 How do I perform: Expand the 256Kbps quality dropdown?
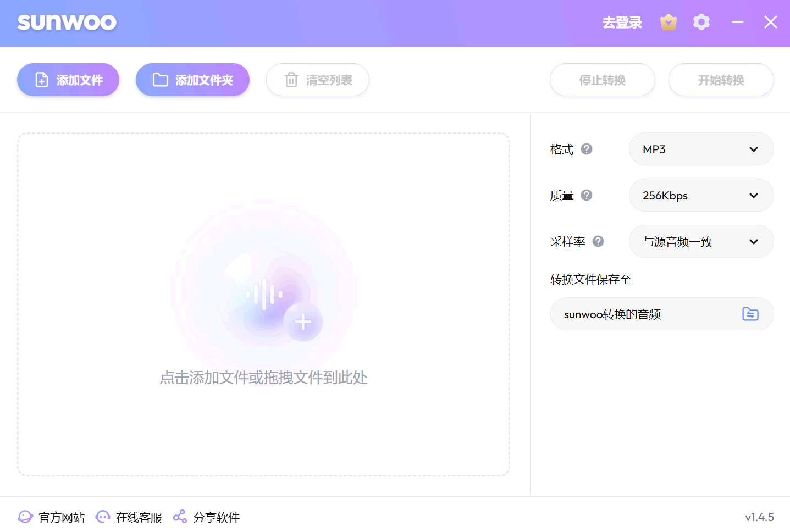[x=701, y=195]
